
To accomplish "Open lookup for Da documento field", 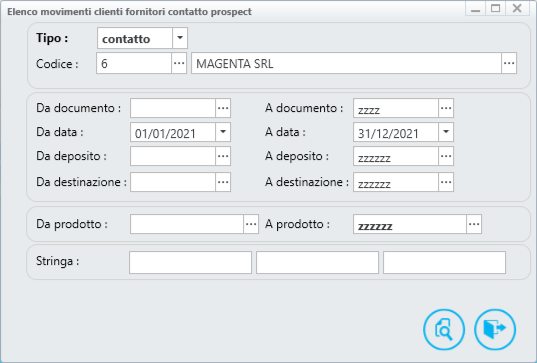I will tap(223, 108).
